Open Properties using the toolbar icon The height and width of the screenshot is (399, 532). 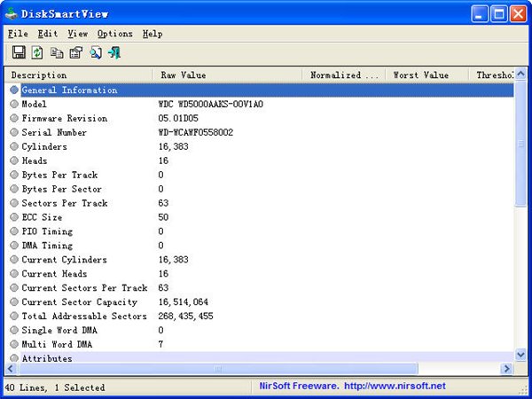[75, 53]
